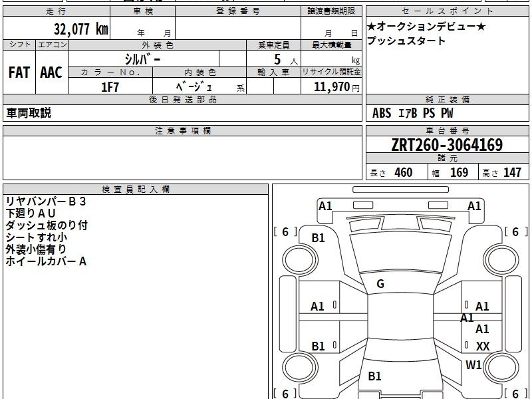Viewport: 532px width, 399px height.
Task: Select エアB in the equipment list
Action: click(x=407, y=113)
